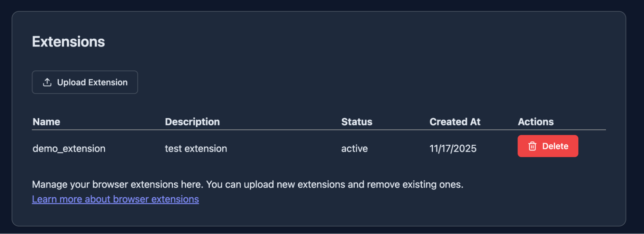Click the trash icon in the Delete button
Screen dimensions: 644x234
click(533, 146)
